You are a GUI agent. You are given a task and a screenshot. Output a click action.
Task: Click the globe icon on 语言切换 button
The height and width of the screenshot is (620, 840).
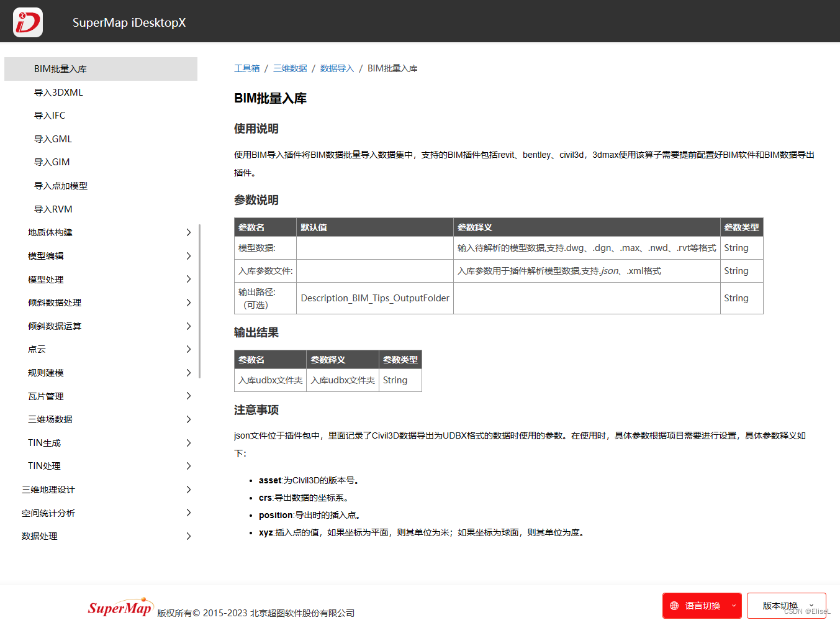[x=674, y=605]
